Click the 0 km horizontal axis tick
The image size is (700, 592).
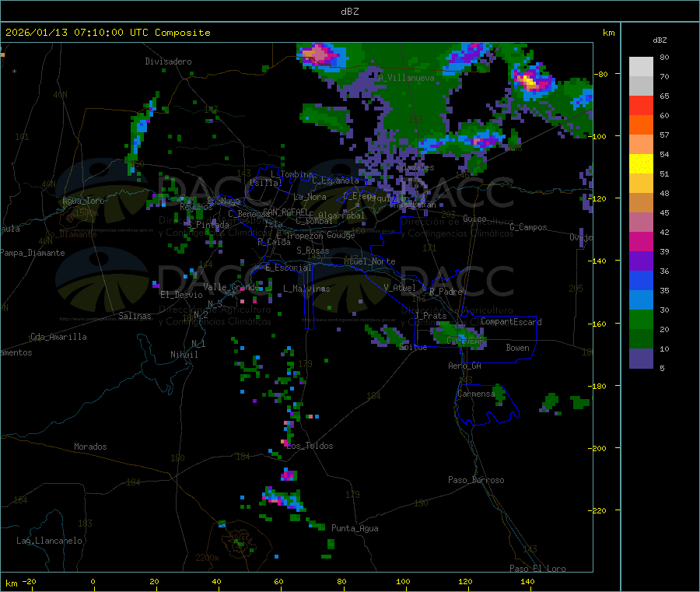pos(93,581)
